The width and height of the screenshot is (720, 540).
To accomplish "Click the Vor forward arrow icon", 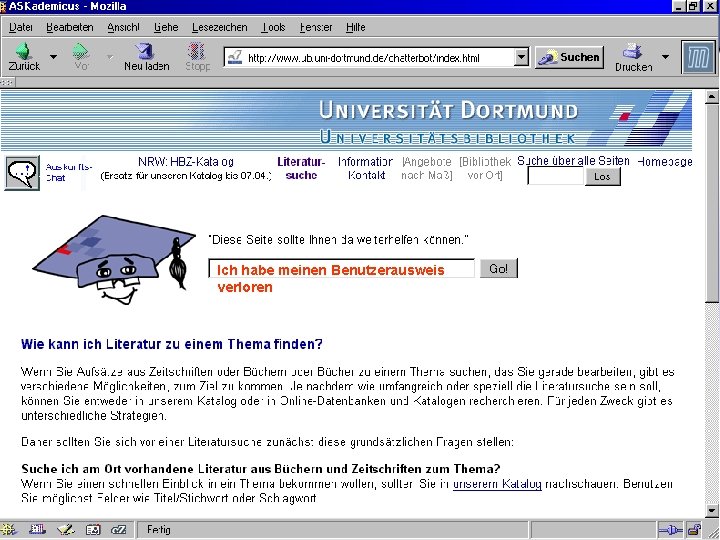I will 81,51.
